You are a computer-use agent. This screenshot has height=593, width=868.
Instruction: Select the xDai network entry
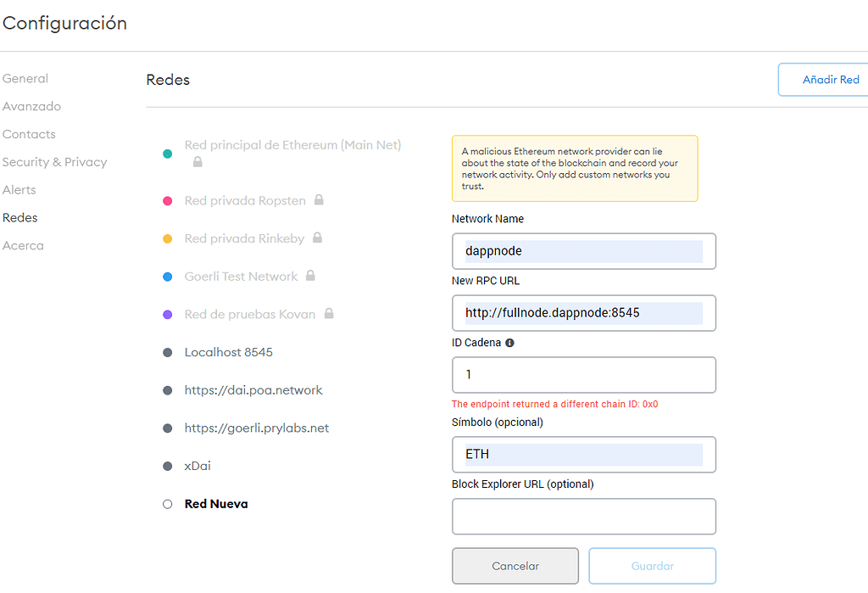[x=196, y=465]
